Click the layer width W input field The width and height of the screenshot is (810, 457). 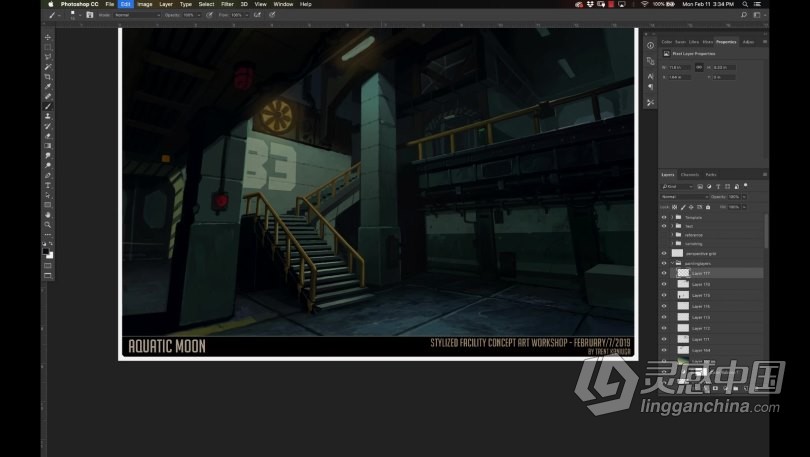tap(679, 68)
